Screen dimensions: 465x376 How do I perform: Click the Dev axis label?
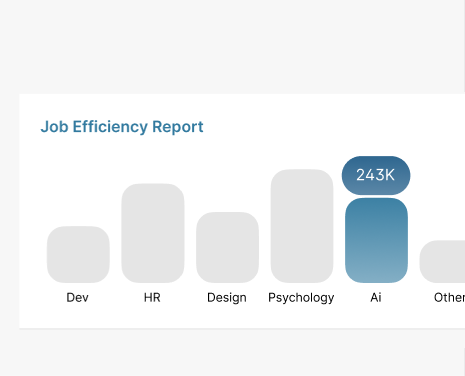[78, 297]
